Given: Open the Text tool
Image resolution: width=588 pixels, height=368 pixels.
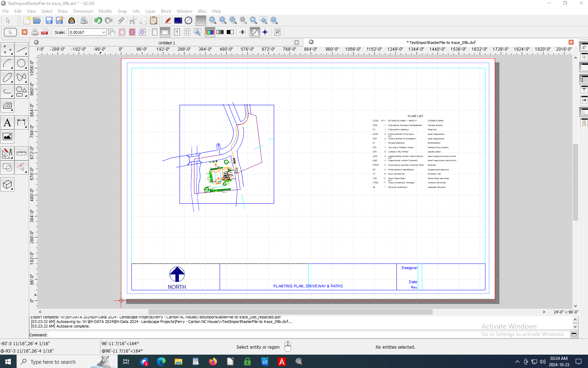Looking at the screenshot, I should [x=7, y=123].
